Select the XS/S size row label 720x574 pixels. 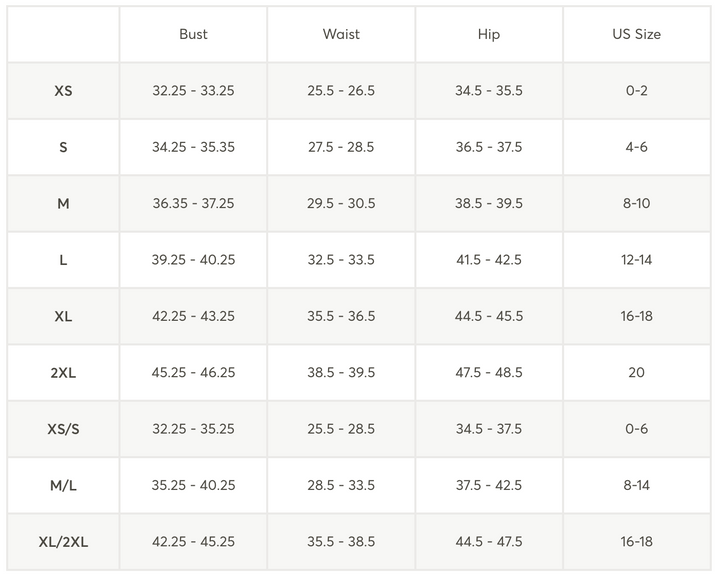point(63,429)
